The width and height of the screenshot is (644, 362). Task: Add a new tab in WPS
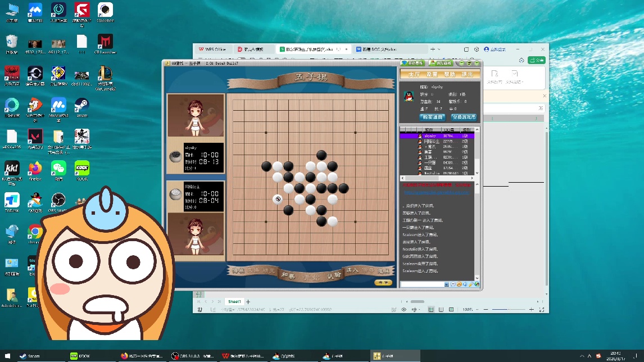point(433,49)
